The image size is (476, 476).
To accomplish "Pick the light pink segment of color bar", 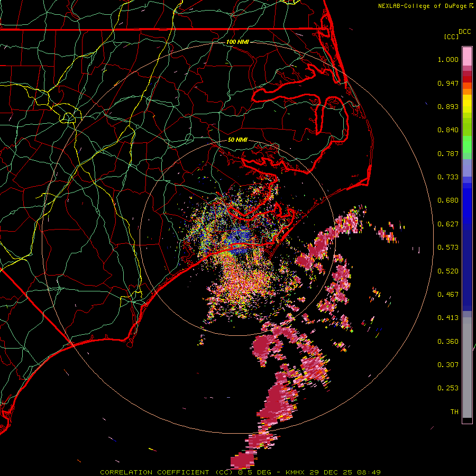I will [467, 56].
